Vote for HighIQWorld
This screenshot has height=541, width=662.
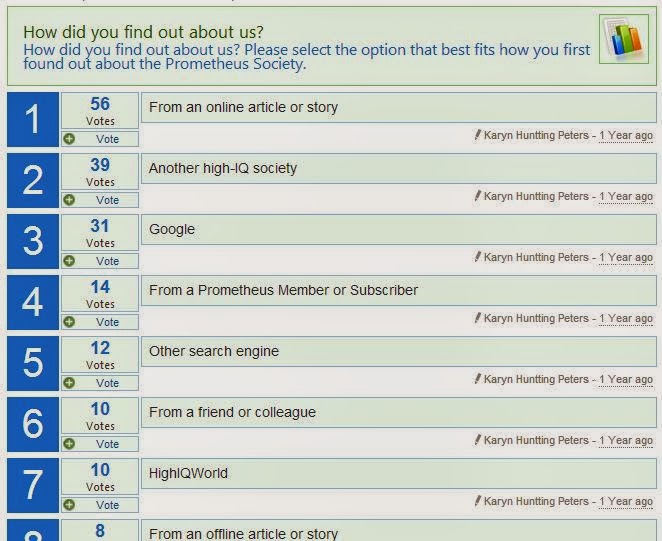[x=100, y=505]
